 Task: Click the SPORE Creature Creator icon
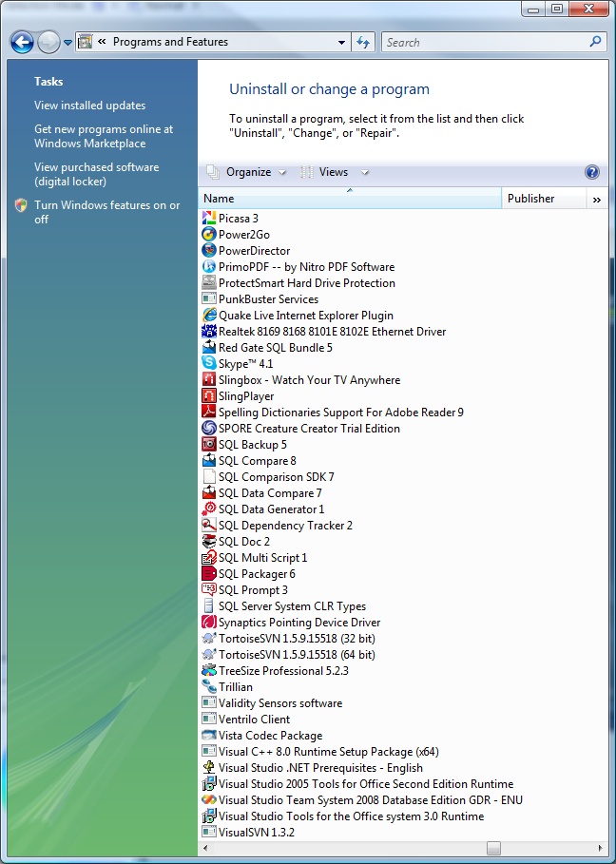click(x=209, y=428)
